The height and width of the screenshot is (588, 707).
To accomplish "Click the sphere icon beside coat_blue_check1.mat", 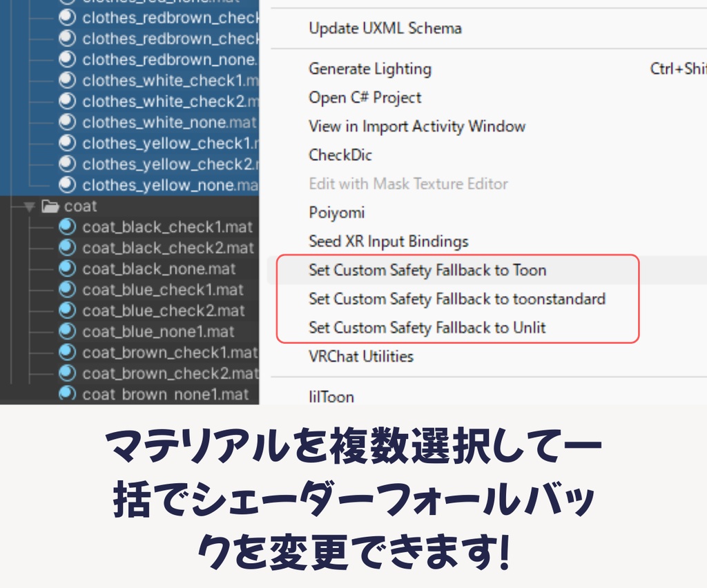I will [66, 290].
